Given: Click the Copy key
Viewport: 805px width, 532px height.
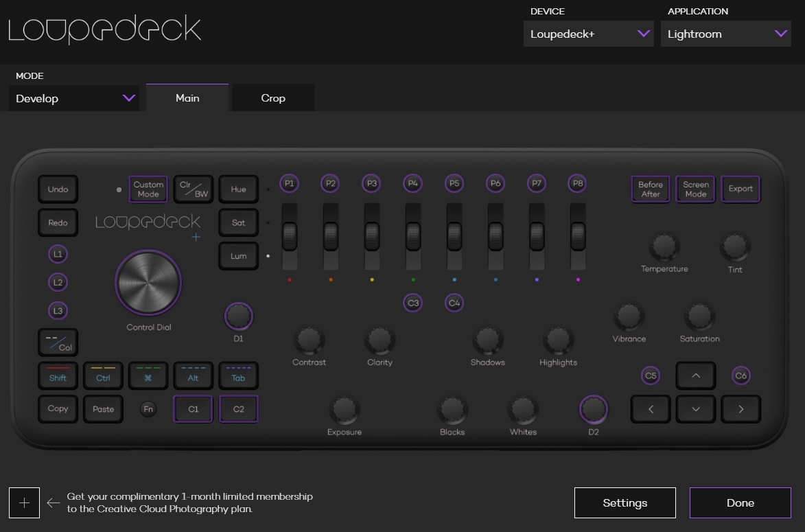Looking at the screenshot, I should tap(58, 409).
